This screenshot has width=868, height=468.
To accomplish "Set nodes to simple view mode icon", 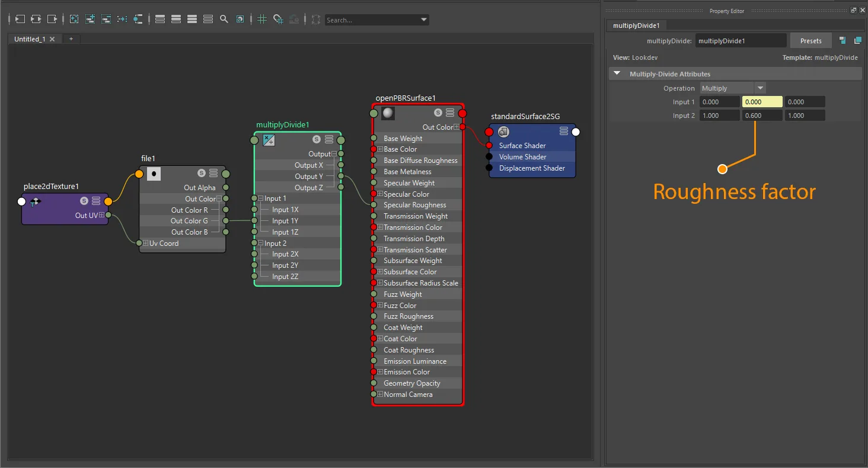I will 160,19.
